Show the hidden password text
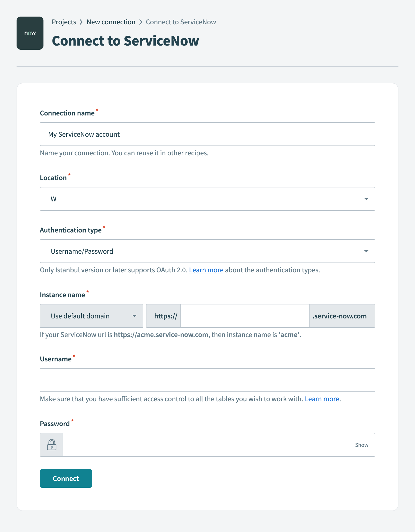 (x=361, y=444)
